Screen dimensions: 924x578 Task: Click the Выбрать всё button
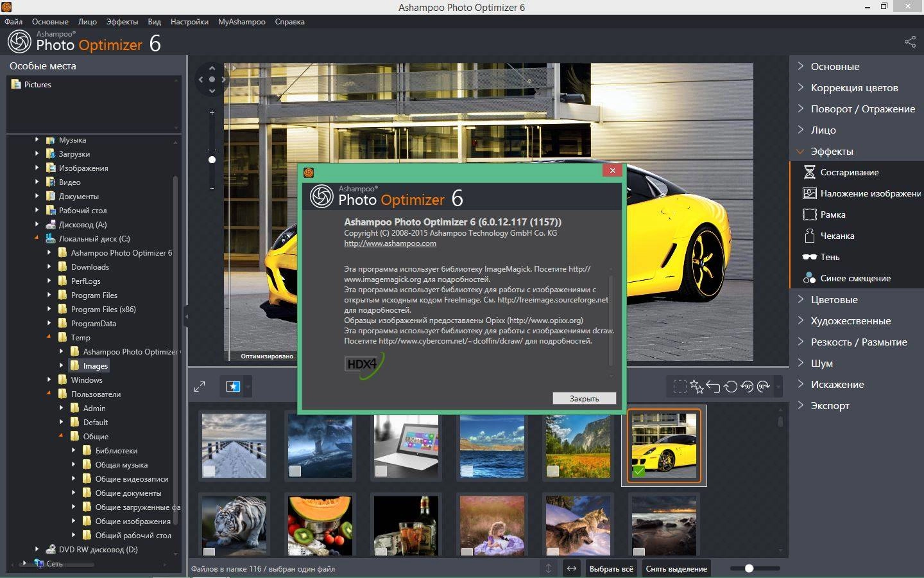pos(612,568)
